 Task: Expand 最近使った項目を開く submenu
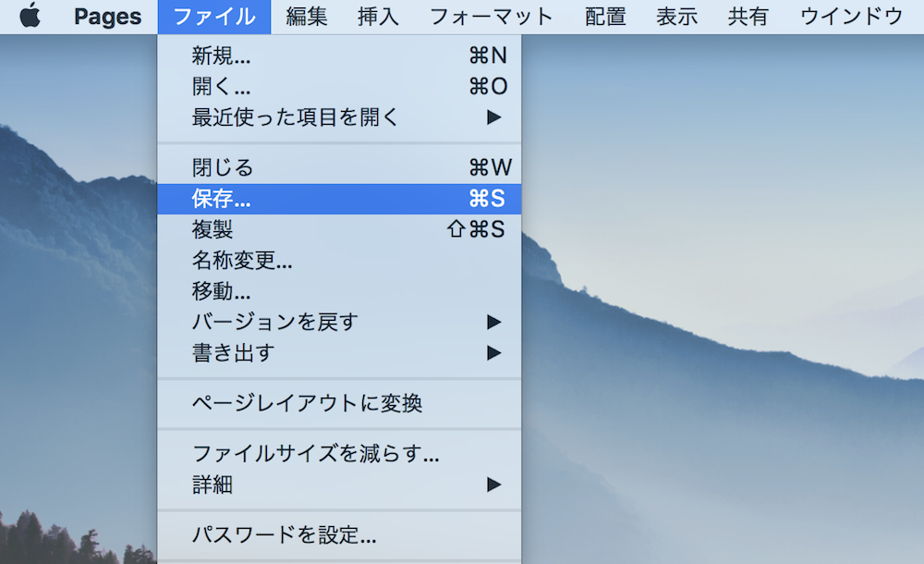point(339,116)
